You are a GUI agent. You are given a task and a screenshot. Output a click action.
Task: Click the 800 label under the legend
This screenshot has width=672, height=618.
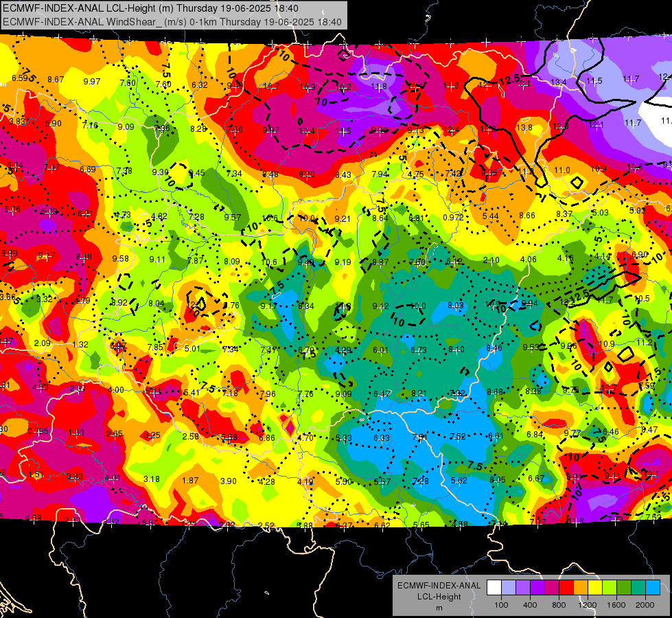coord(559,605)
